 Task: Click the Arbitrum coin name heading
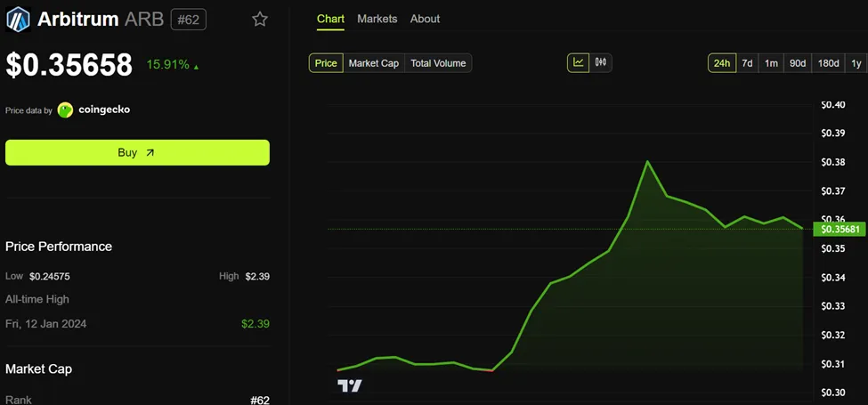click(x=78, y=20)
